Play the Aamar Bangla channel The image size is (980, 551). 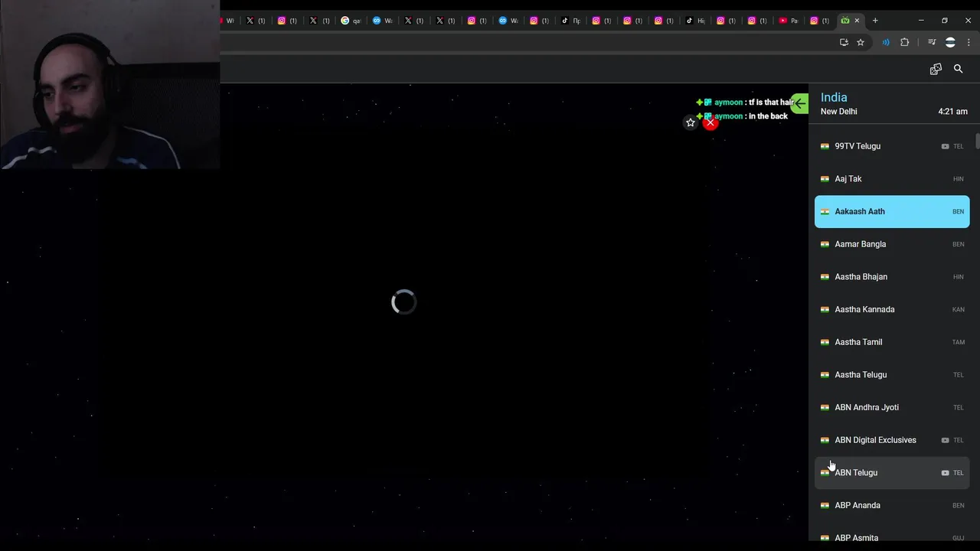point(892,244)
